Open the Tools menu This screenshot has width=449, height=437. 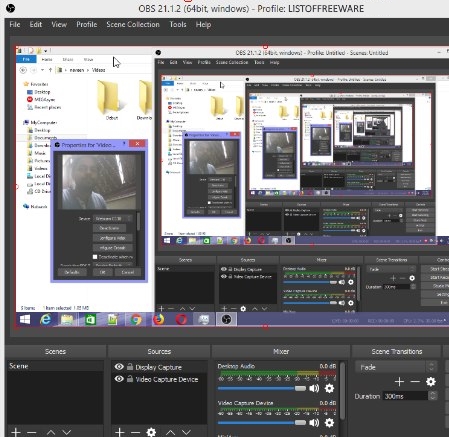[x=178, y=25]
